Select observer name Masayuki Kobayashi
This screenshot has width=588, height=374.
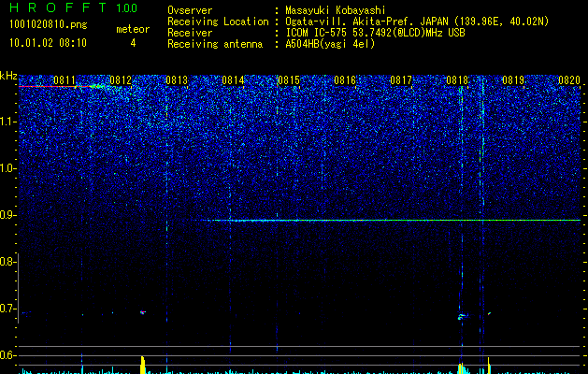(x=336, y=10)
